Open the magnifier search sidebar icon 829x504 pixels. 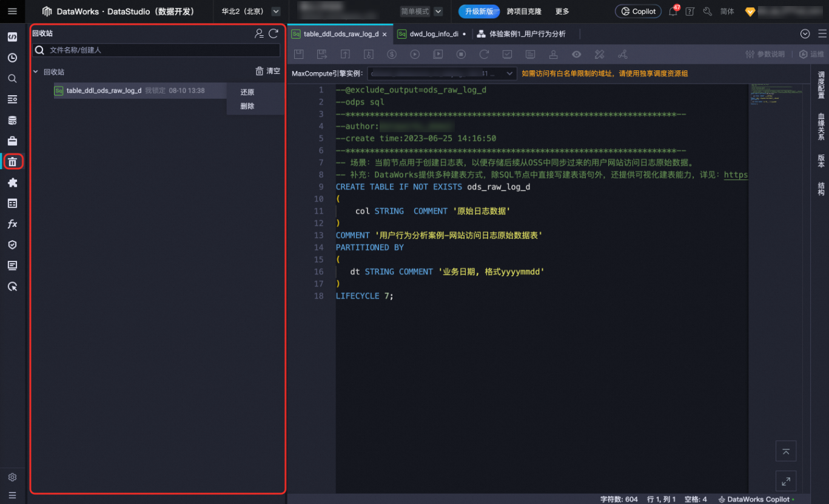point(12,79)
